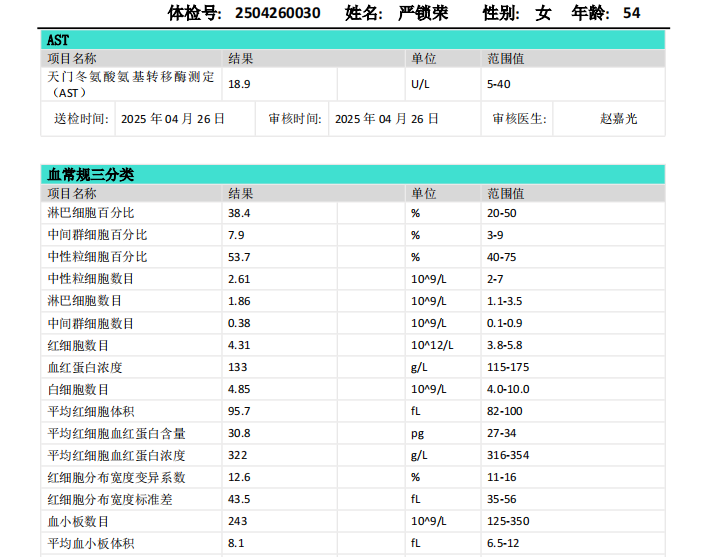Select the 血常规三分类 section header
705x557 pixels.
353,174
